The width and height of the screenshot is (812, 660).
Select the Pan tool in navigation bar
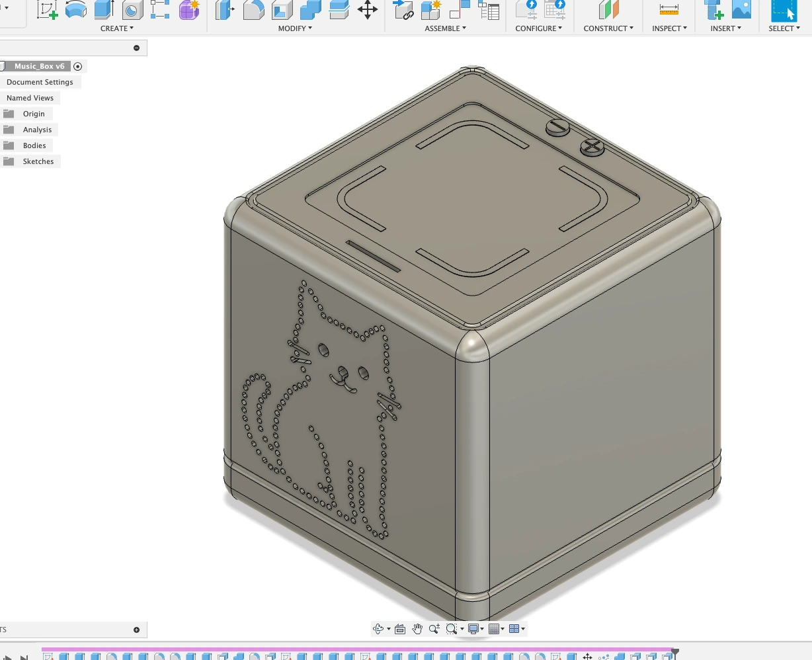pos(417,628)
